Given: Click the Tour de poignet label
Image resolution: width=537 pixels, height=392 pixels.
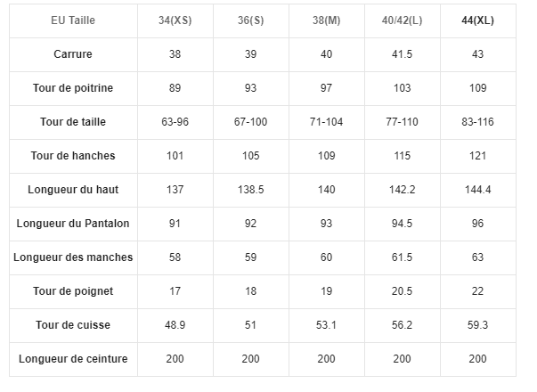Looking at the screenshot, I should (73, 291).
